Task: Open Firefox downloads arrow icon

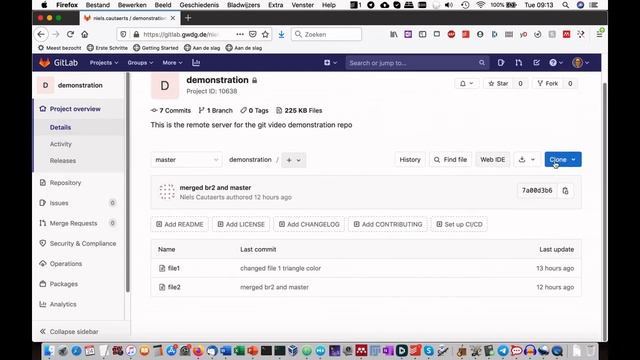Action: [x=281, y=34]
